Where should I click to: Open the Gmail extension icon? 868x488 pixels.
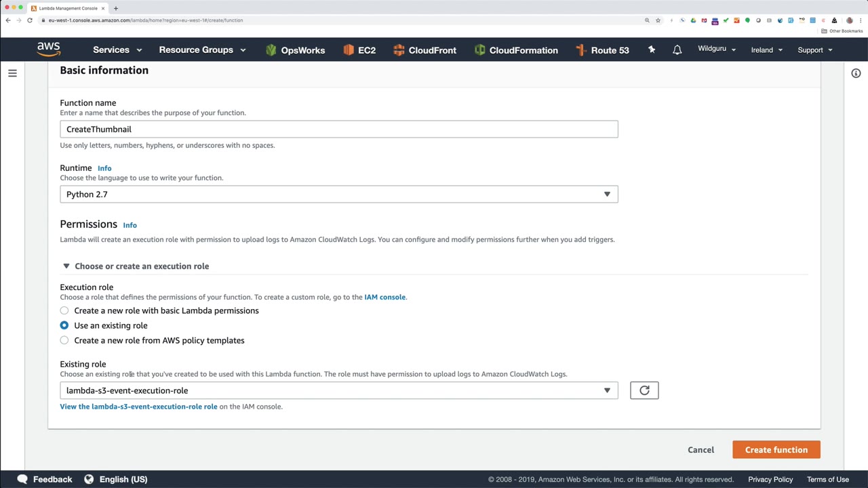[704, 20]
